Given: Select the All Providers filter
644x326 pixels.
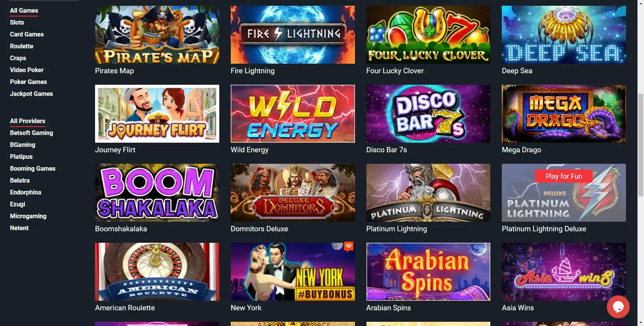Looking at the screenshot, I should coord(28,121).
